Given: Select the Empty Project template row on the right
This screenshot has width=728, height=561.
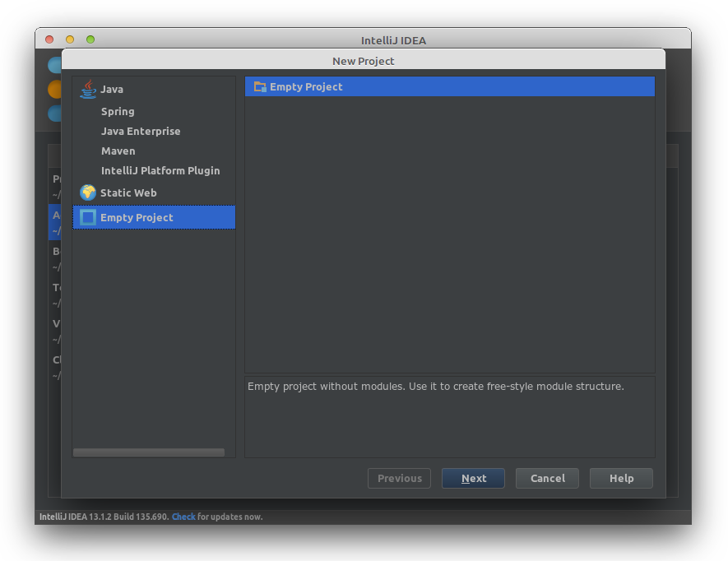Looking at the screenshot, I should pyautogui.click(x=450, y=87).
